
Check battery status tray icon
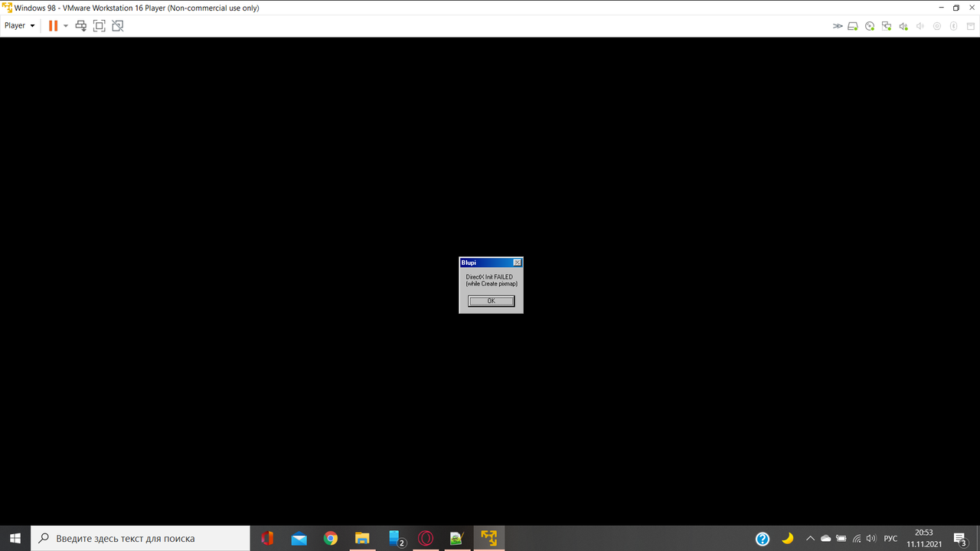(x=841, y=538)
